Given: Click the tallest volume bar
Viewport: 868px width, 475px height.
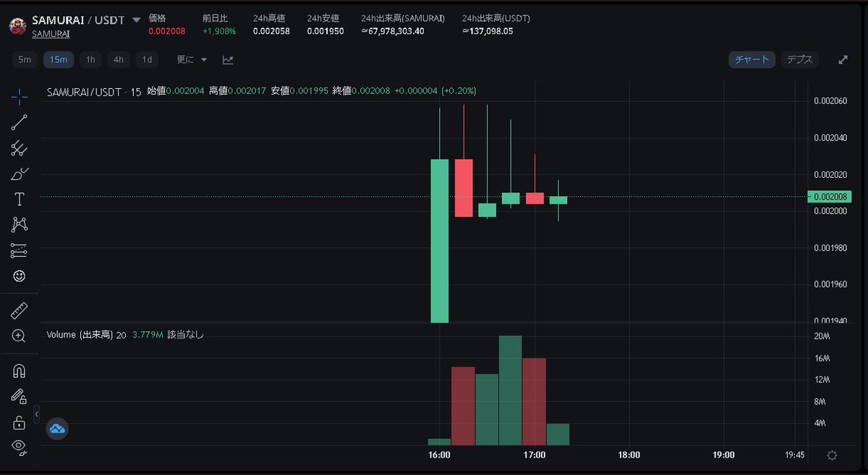Looking at the screenshot, I should click(510, 390).
